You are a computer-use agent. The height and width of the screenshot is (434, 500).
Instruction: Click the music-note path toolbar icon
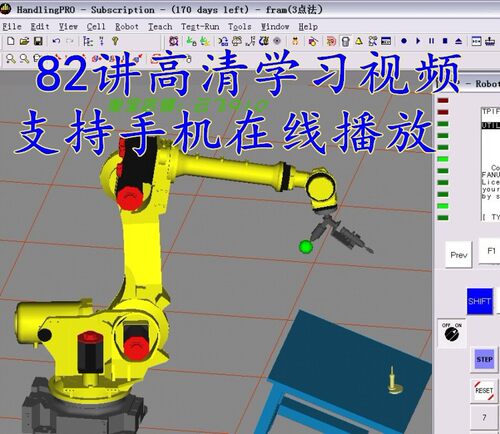pyautogui.click(x=251, y=41)
